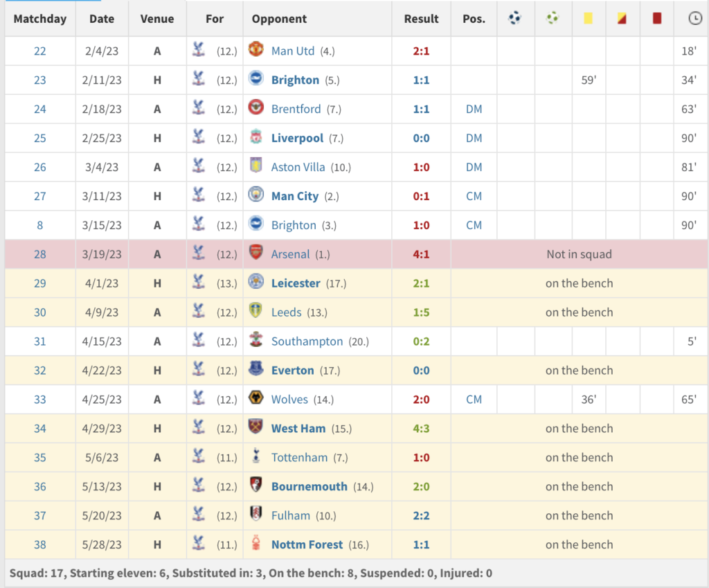Click the Matchday column header
This screenshot has width=709, height=588.
39,19
